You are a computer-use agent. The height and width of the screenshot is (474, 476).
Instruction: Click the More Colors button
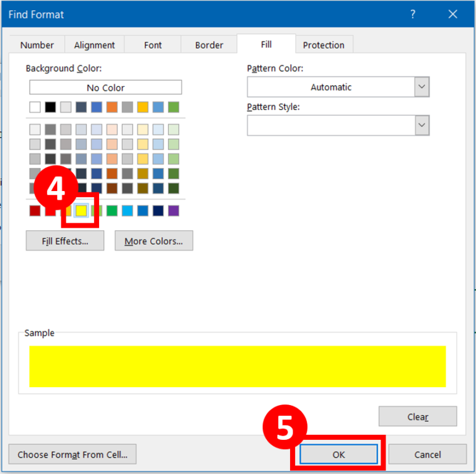click(154, 241)
